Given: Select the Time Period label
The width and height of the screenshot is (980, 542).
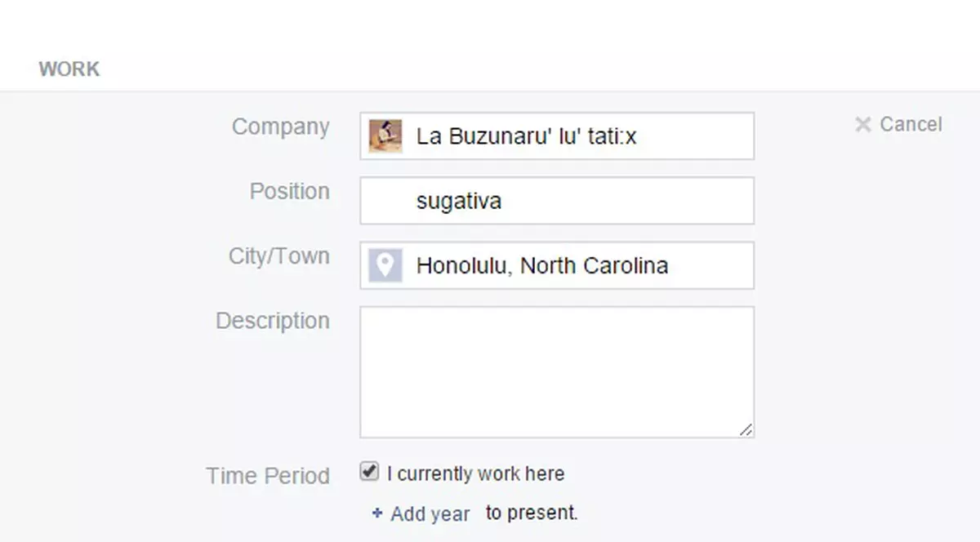Looking at the screenshot, I should point(267,475).
